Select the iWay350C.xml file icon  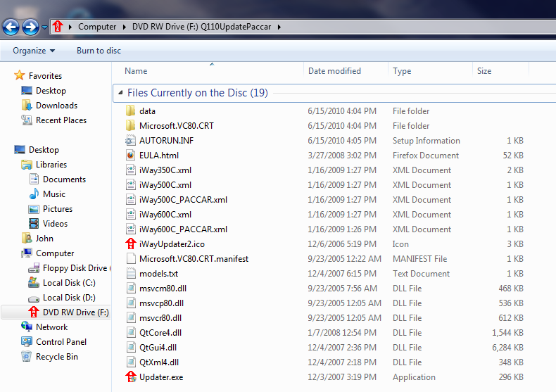click(130, 170)
